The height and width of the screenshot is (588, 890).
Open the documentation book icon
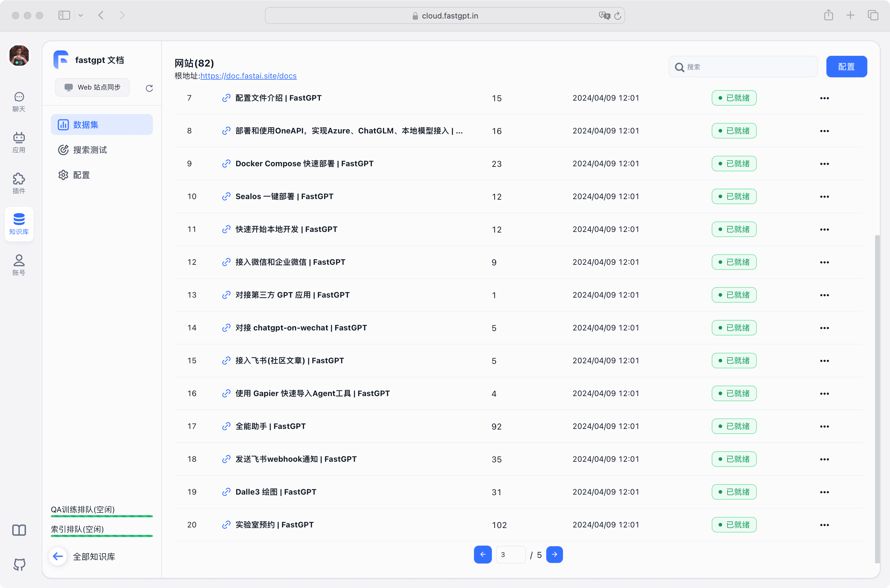click(19, 530)
